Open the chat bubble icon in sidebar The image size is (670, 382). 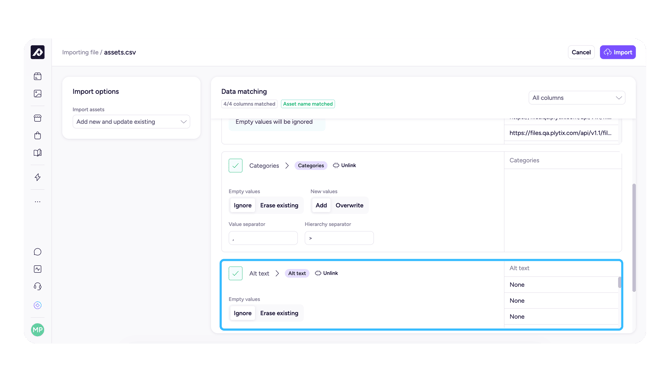click(x=38, y=252)
